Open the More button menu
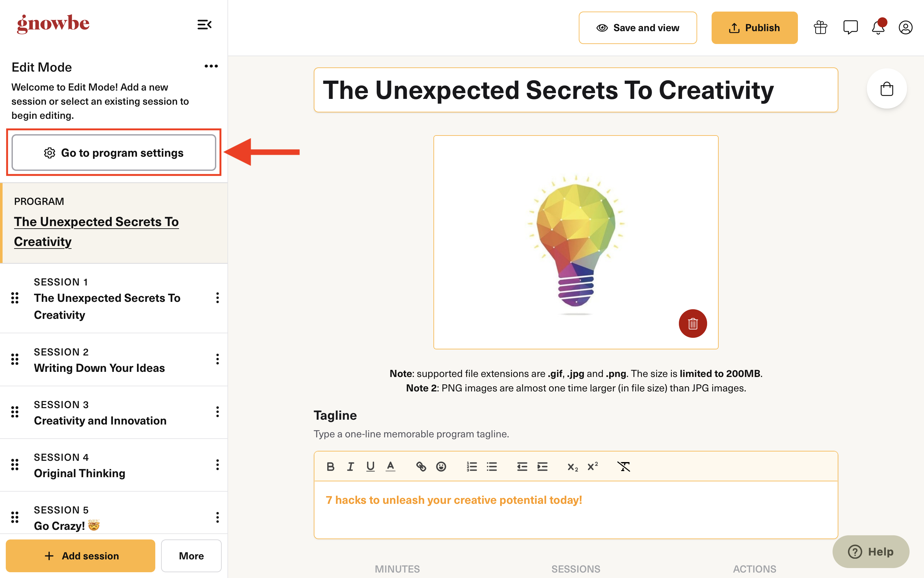Image resolution: width=924 pixels, height=578 pixels. pos(191,556)
